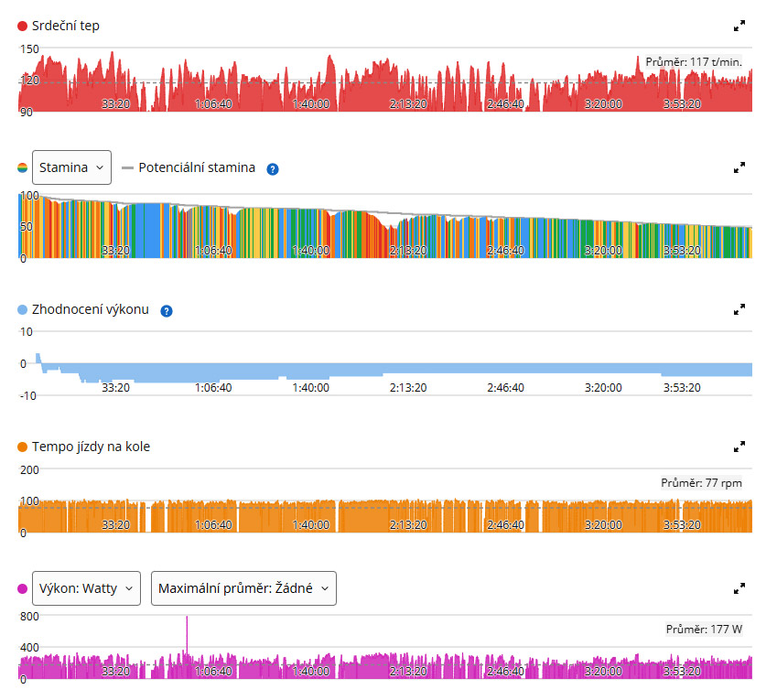The height and width of the screenshot is (700, 766).
Task: Expand the Srdeční tep chart to fullscreen
Action: 739,26
